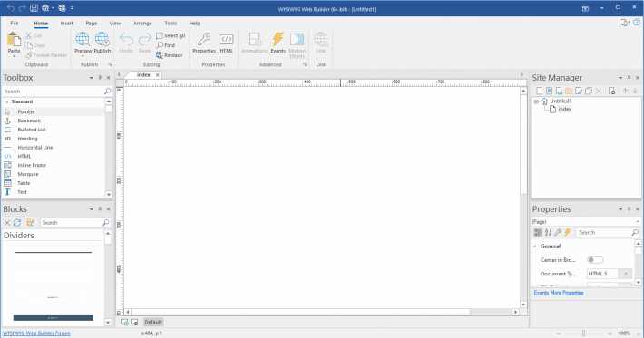The image size is (644, 338).
Task: Click the Publish globe icon
Action: (x=102, y=39)
